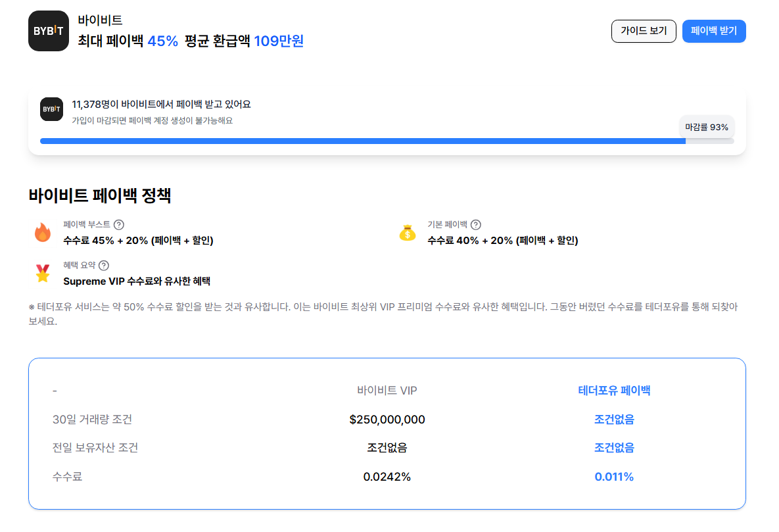
Task: Click the flame icon for payback boost
Action: pos(43,232)
